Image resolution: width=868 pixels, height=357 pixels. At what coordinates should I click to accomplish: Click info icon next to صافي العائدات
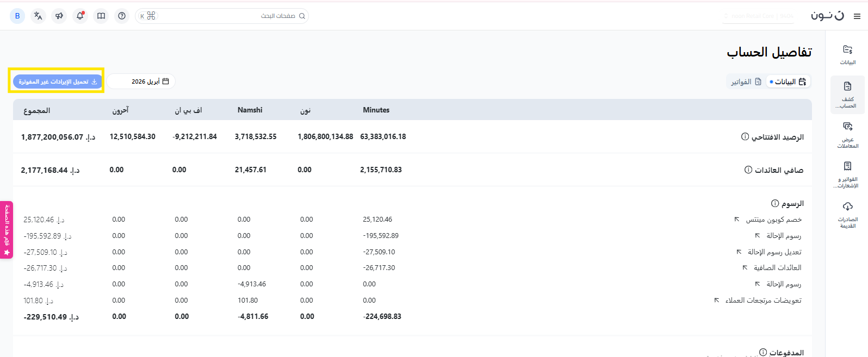[748, 170]
